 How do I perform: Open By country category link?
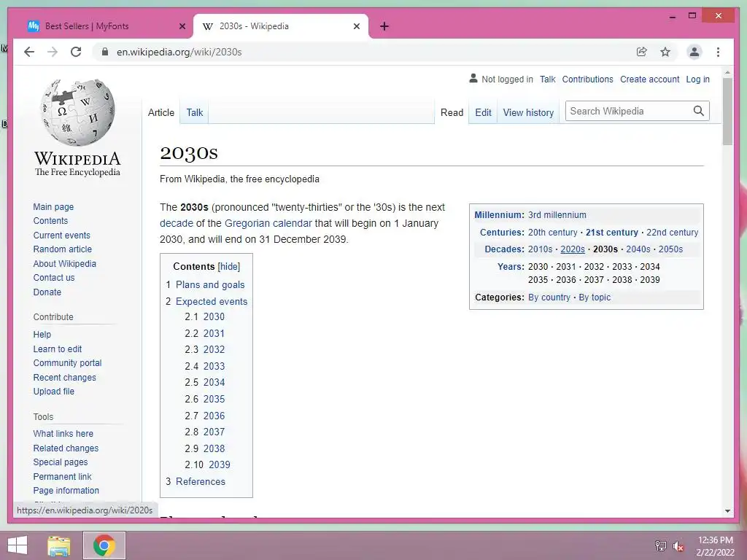tap(549, 297)
